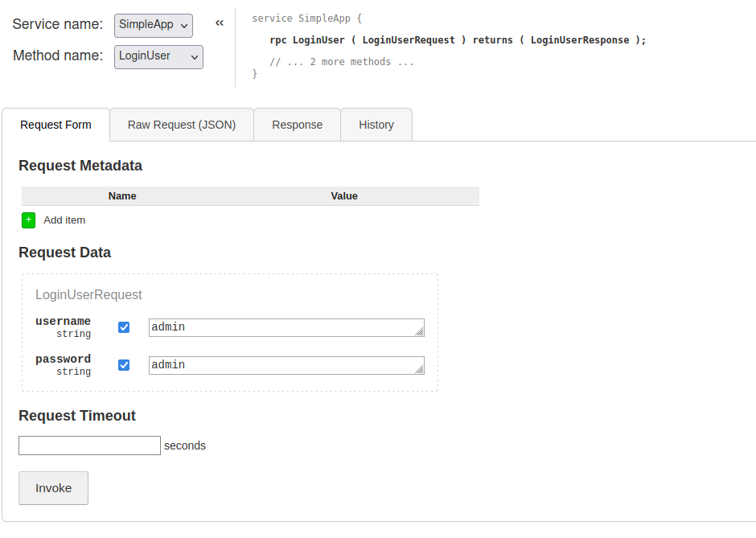Click LoginUserRequest in the rpc signature
Viewport: 756px width, 538px height.
pos(409,40)
